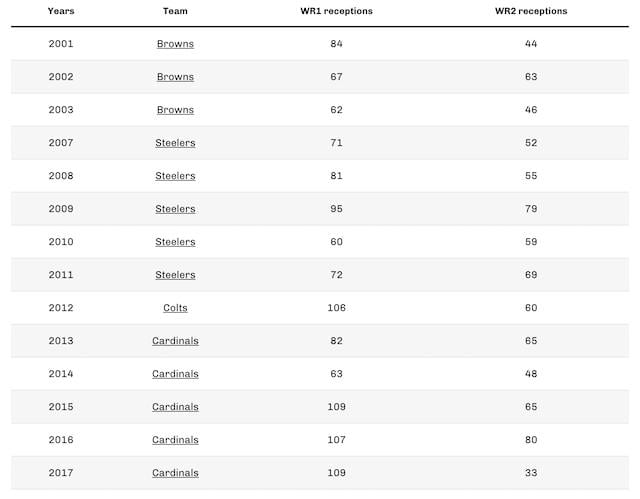640x499 pixels.
Task: Click the Browns link in the 2001 row
Action: (175, 44)
